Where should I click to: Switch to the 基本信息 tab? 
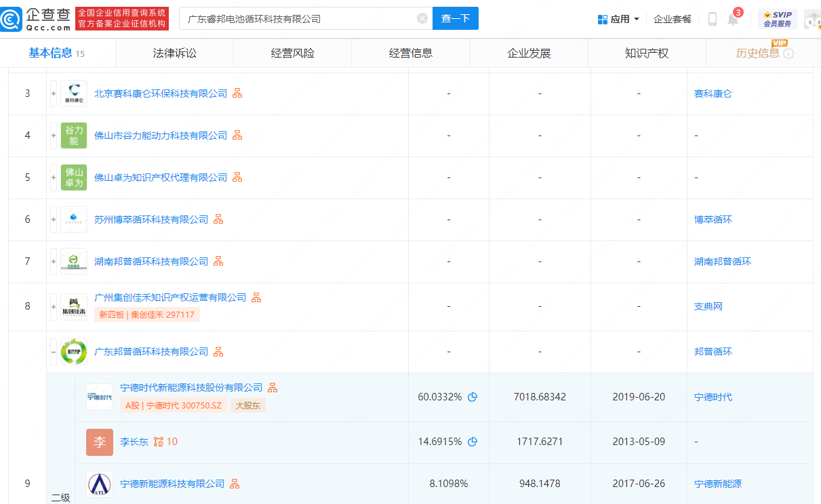pos(57,53)
